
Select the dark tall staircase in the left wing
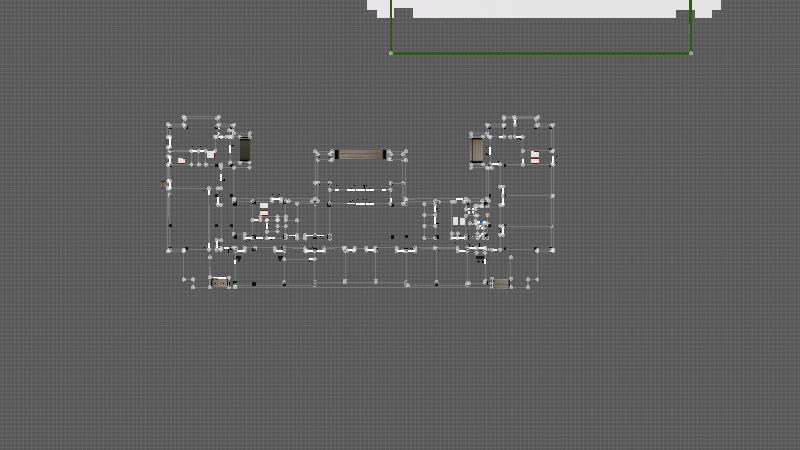[245, 149]
